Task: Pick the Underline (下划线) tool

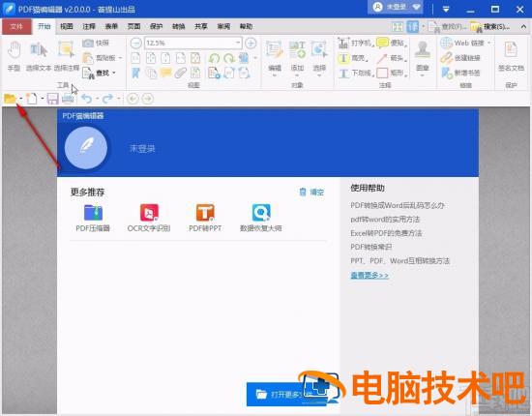Action: pos(356,73)
